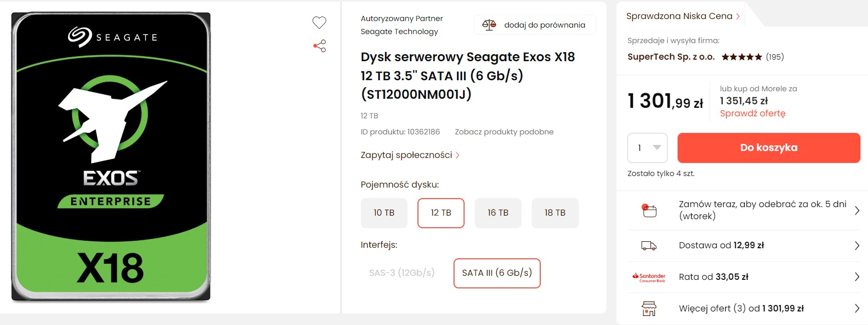Select 18 TB disk capacity
Screen dimensions: 868x325
tap(555, 213)
